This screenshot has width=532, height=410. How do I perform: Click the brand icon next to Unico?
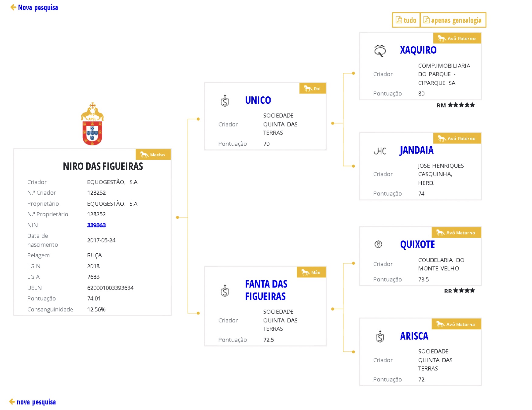coord(225,101)
